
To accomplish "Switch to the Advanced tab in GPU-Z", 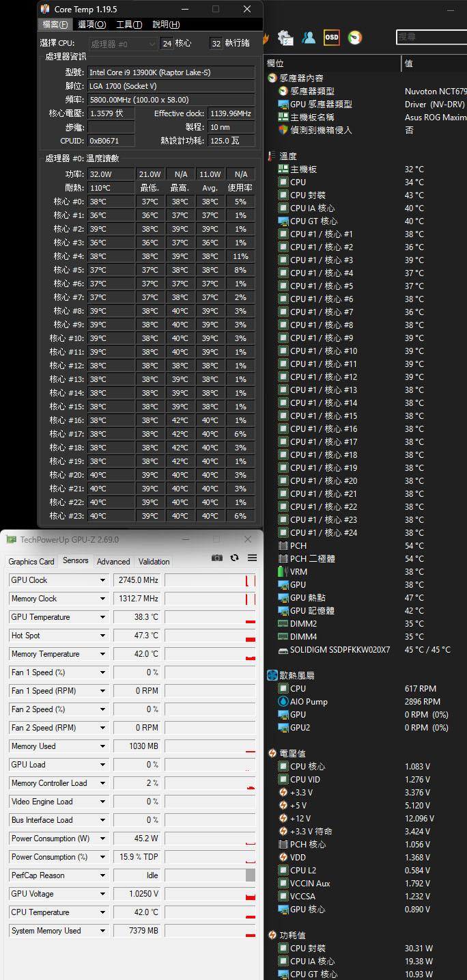I will [x=113, y=562].
